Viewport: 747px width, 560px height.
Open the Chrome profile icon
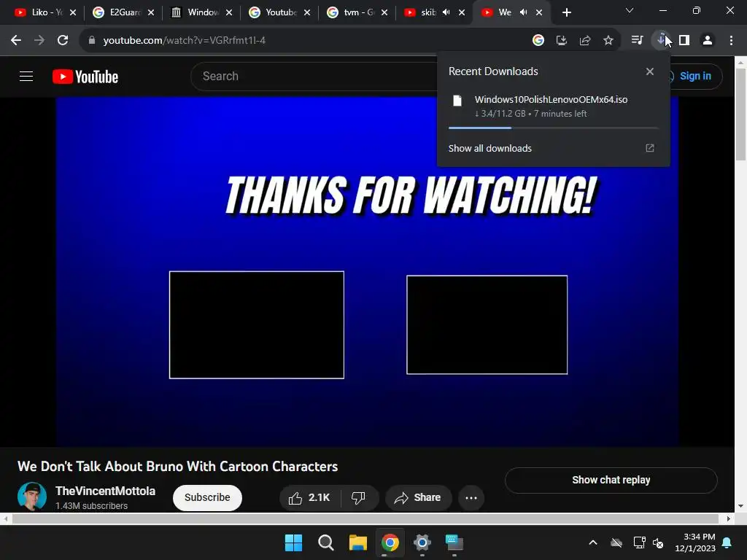tap(708, 41)
